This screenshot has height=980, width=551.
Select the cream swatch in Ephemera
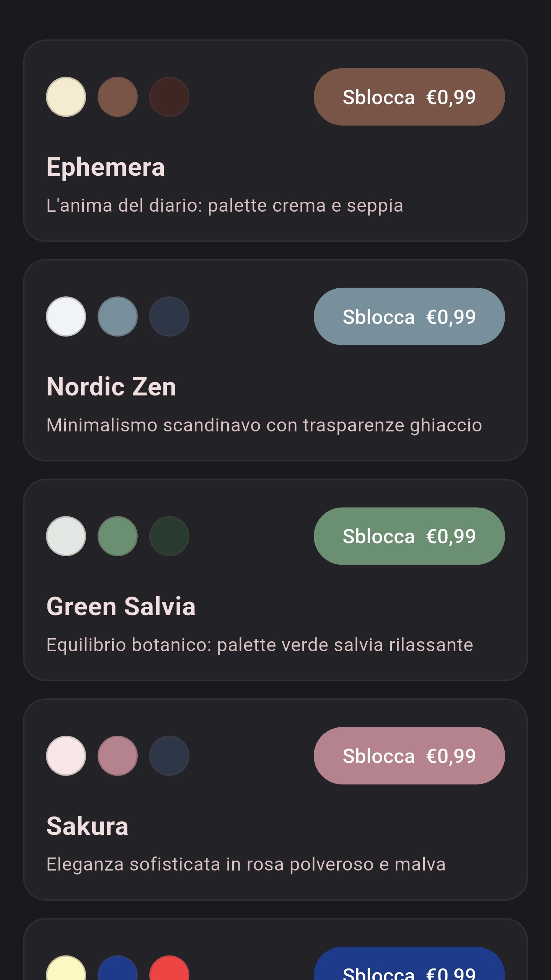(66, 97)
